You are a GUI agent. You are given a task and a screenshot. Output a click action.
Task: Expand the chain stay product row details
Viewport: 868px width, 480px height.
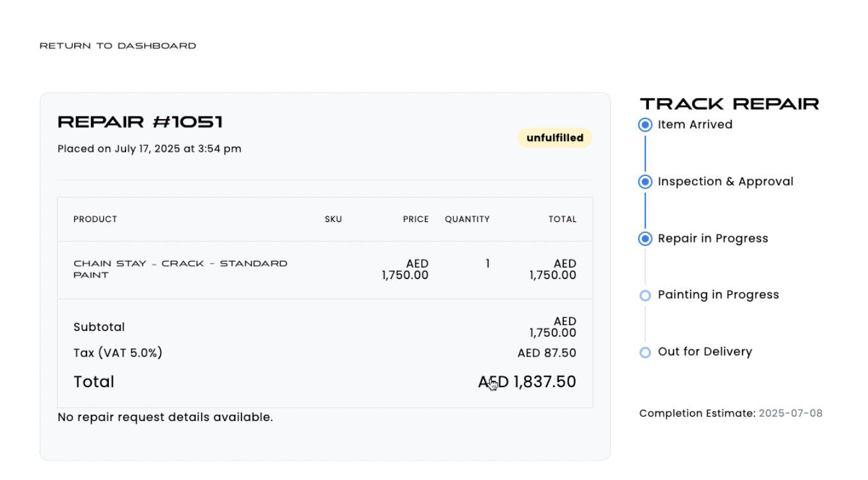tap(181, 269)
